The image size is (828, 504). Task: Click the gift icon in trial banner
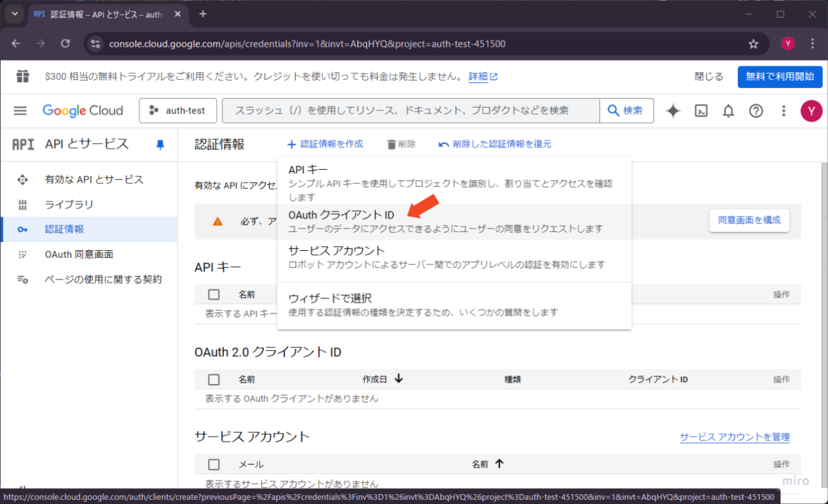[x=22, y=76]
